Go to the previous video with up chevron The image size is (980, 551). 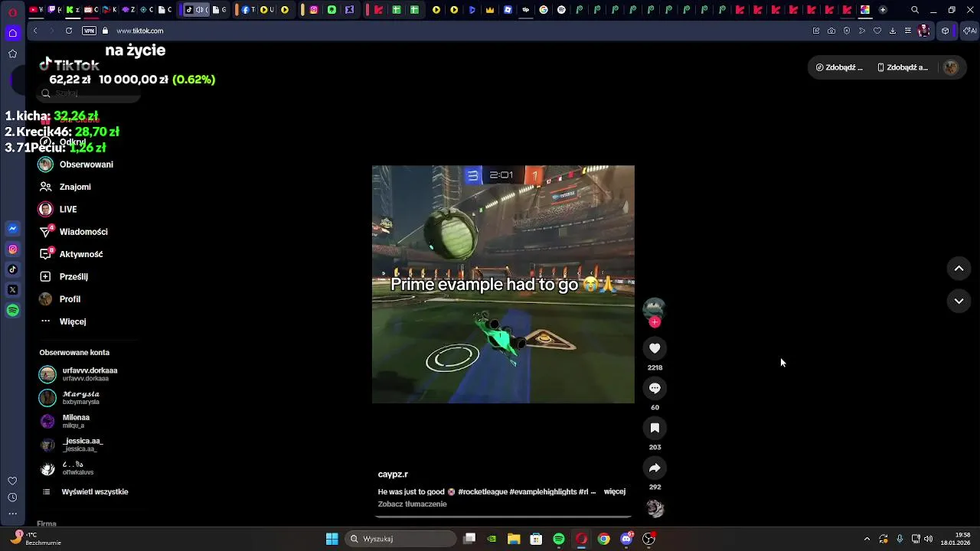click(959, 269)
